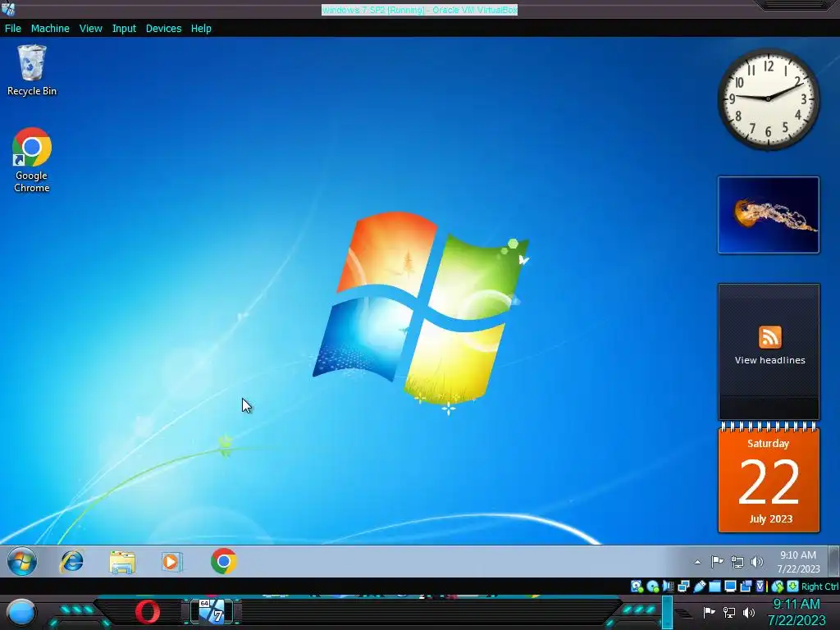Launch Windows Media Player taskbar icon
This screenshot has width=840, height=630.
pos(172,562)
